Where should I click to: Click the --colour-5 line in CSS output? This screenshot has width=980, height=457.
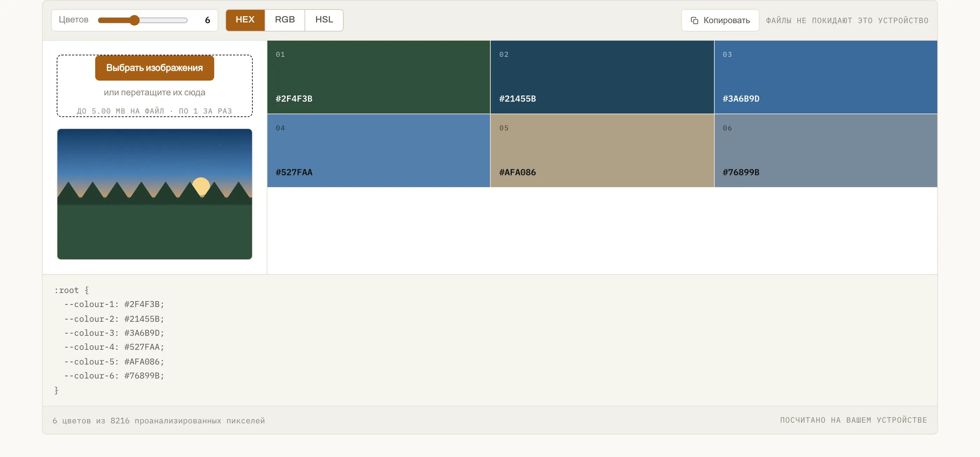pyautogui.click(x=114, y=361)
